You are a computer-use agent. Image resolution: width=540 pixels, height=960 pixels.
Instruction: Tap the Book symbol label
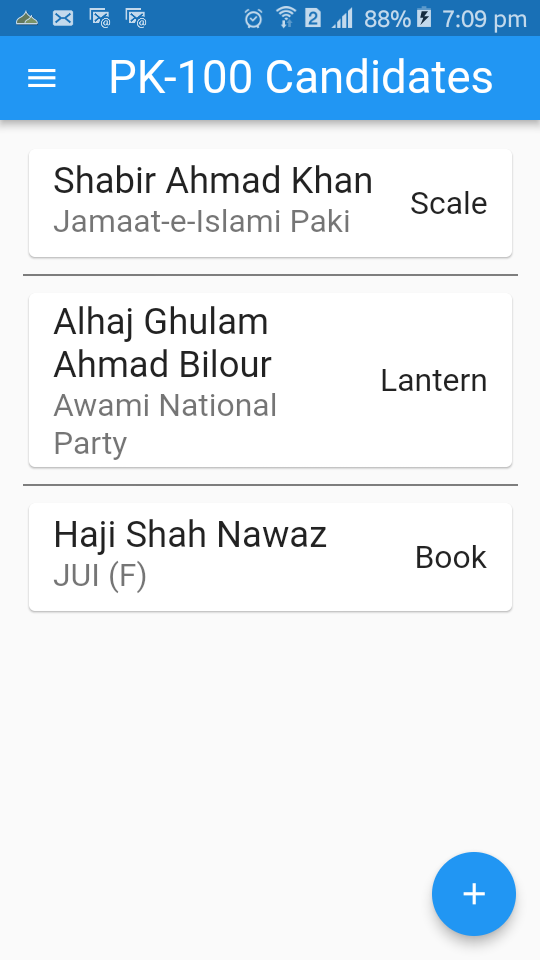click(x=451, y=557)
